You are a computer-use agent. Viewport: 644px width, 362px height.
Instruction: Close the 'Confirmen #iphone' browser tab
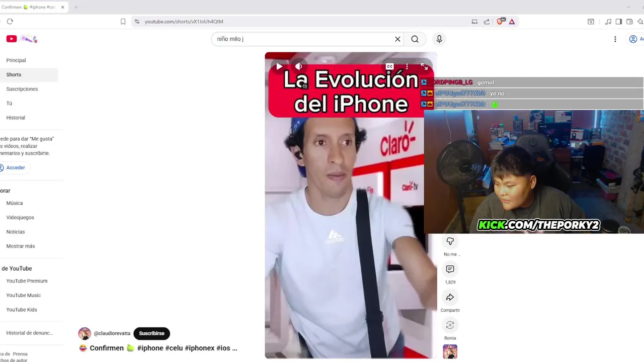click(62, 7)
